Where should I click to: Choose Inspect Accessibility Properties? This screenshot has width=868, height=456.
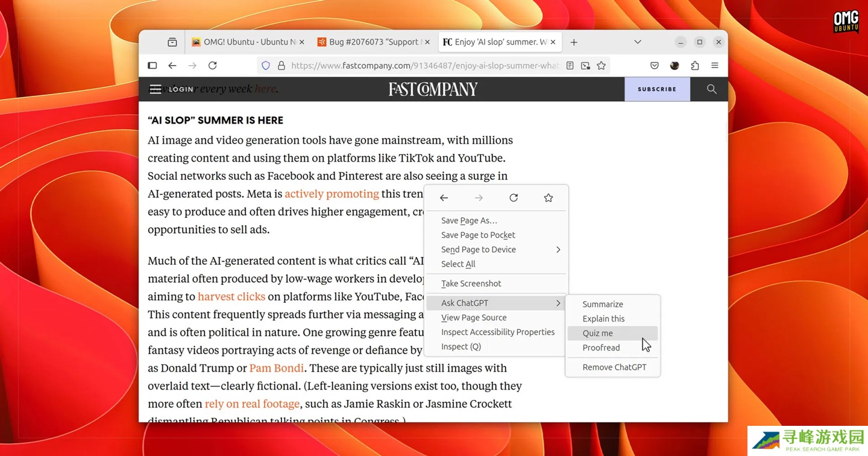[496, 332]
